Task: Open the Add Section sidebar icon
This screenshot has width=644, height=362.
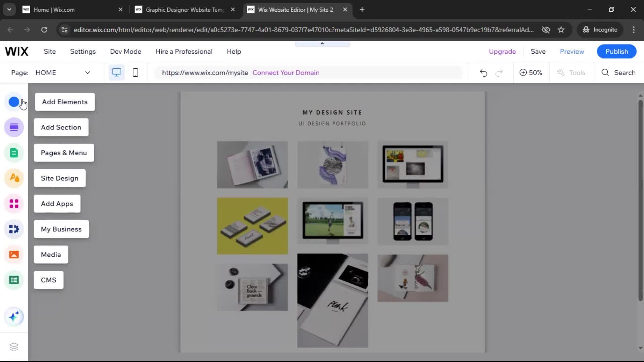Action: (14, 127)
